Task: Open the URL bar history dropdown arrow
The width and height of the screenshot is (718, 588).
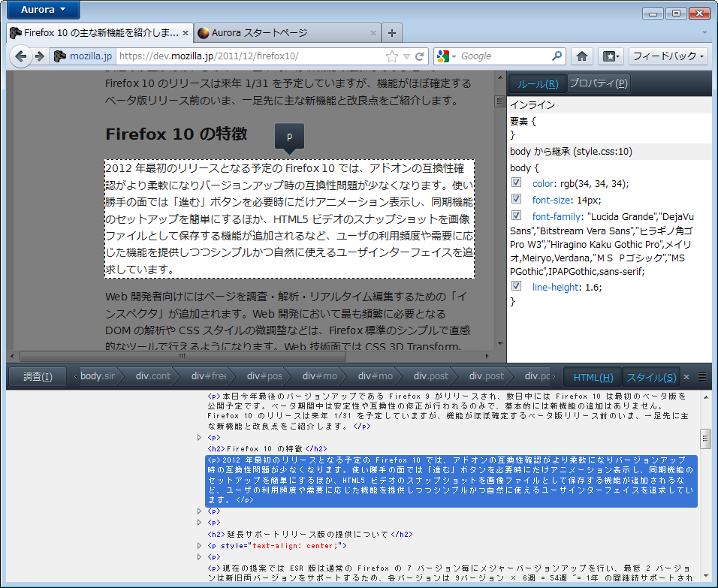Action: (406, 57)
